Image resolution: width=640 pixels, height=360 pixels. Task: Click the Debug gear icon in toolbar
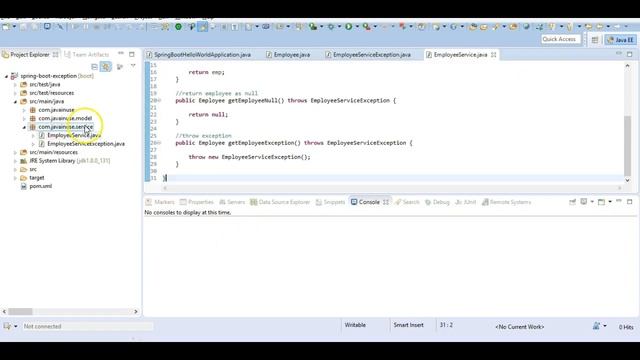pyautogui.click(x=331, y=27)
